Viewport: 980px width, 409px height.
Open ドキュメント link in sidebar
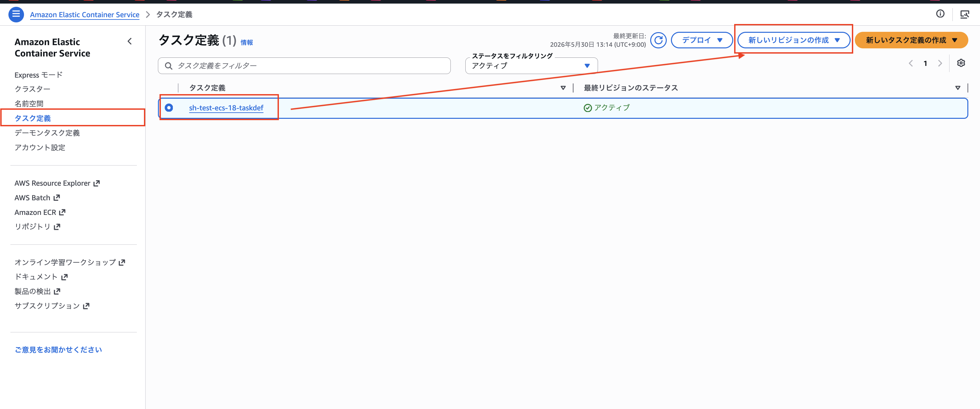click(36, 277)
